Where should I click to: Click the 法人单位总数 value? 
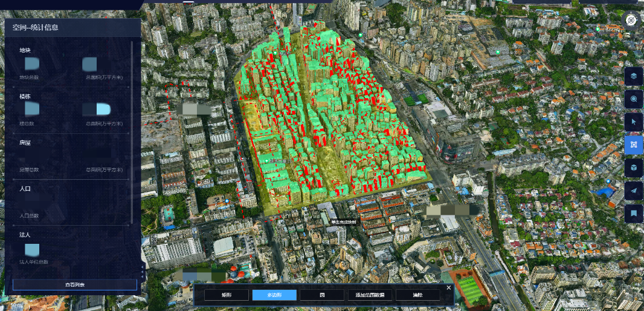(x=32, y=249)
